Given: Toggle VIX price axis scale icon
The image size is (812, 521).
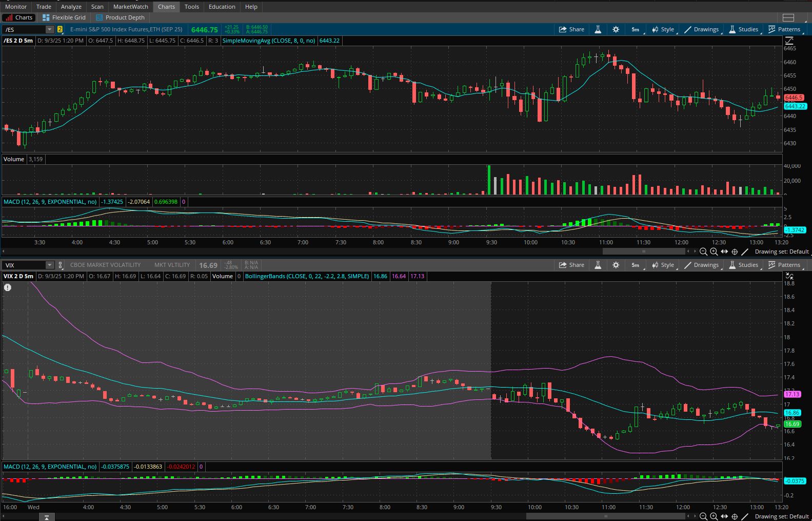Looking at the screenshot, I should 789,276.
